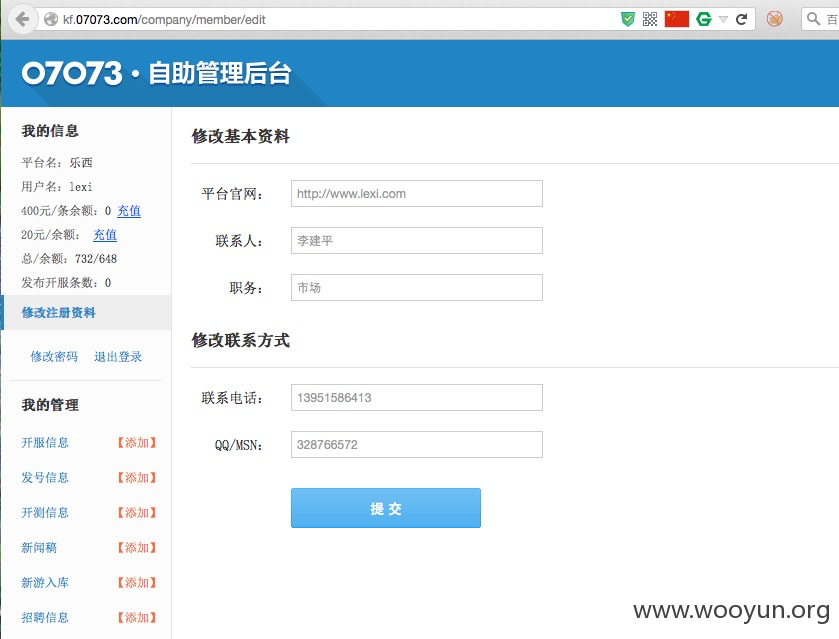Click the 总/余额: 732/648 text
Viewport: 839px width, 639px height.
click(69, 259)
